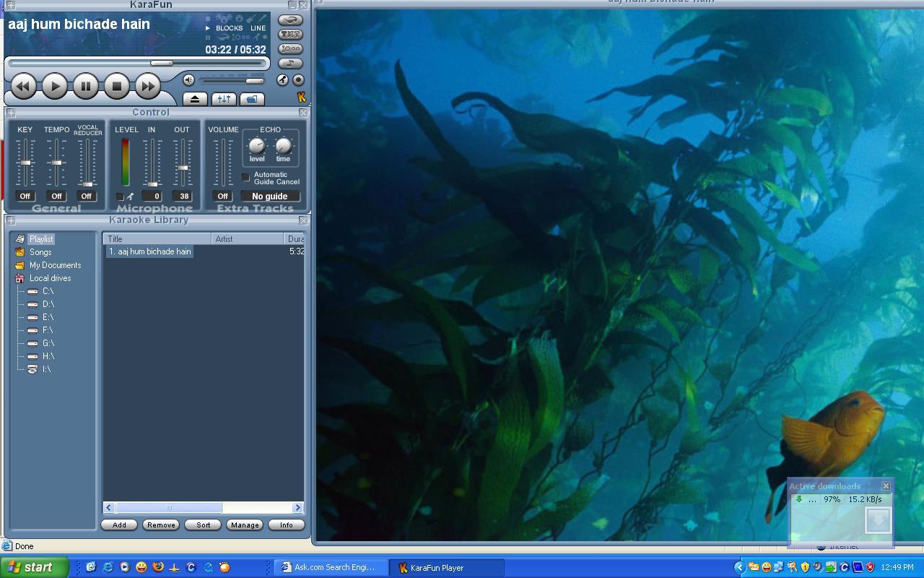Viewport: 924px width, 578px height.
Task: Click the orange KaraFun K logo
Action: click(302, 97)
